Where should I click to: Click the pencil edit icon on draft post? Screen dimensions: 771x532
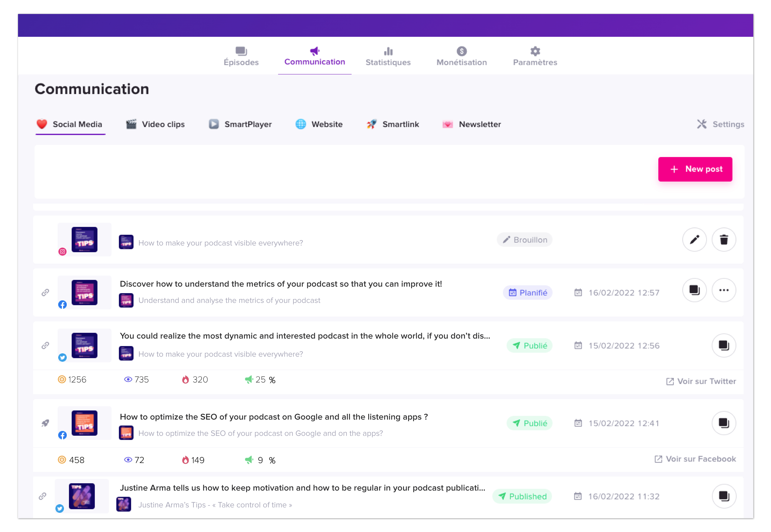coord(694,240)
